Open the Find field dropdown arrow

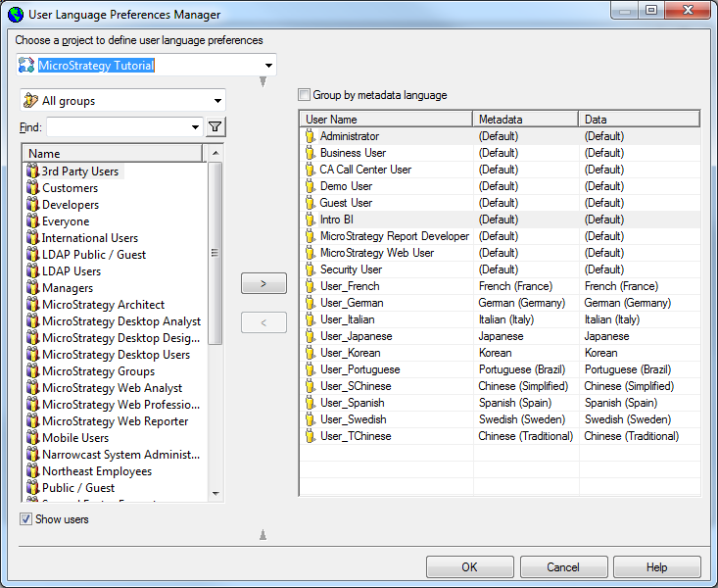[x=196, y=126]
